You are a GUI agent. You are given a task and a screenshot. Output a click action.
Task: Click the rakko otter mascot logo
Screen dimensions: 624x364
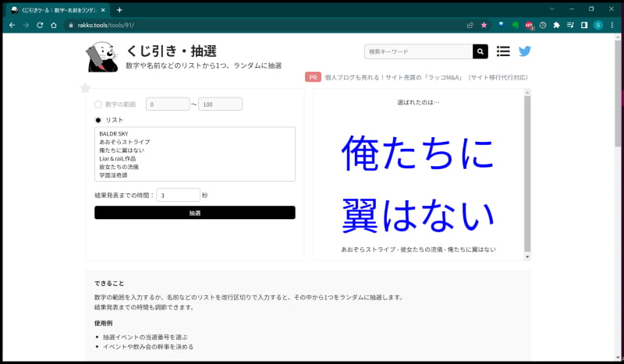click(x=102, y=57)
